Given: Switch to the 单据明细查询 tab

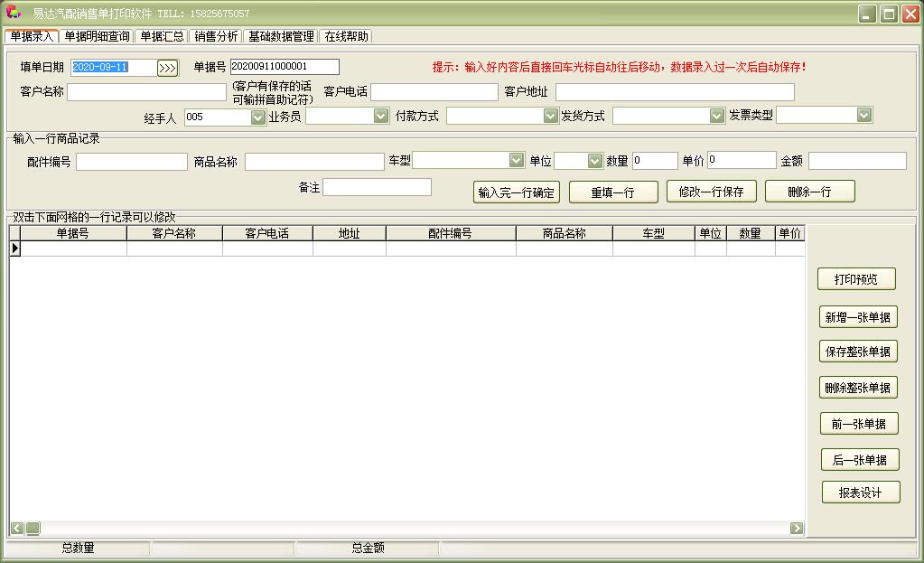Looking at the screenshot, I should point(96,37).
